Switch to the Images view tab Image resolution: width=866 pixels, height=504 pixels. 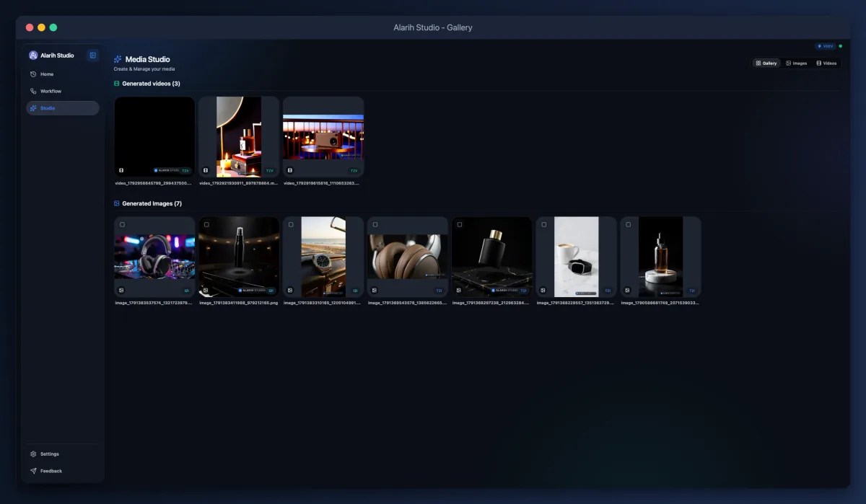tap(797, 63)
